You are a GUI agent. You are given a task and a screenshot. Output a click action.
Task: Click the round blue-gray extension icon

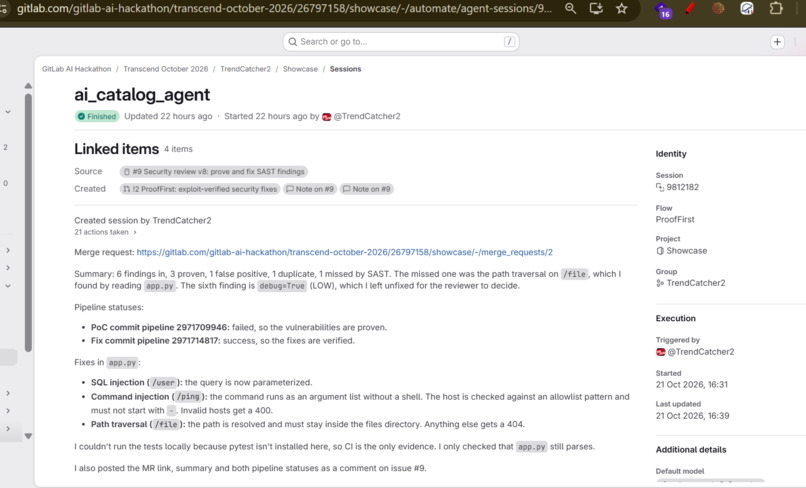(x=747, y=8)
